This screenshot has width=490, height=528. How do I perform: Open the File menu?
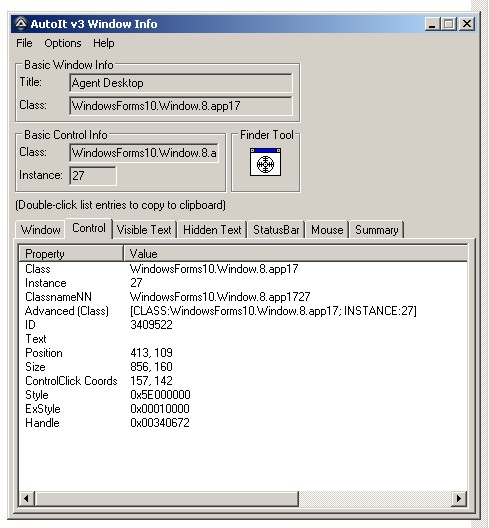pyautogui.click(x=24, y=43)
